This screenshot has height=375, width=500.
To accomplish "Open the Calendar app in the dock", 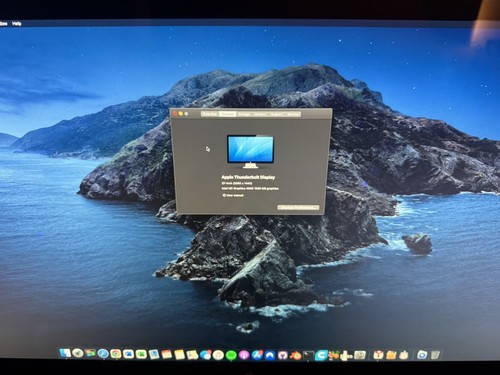I will (x=167, y=354).
